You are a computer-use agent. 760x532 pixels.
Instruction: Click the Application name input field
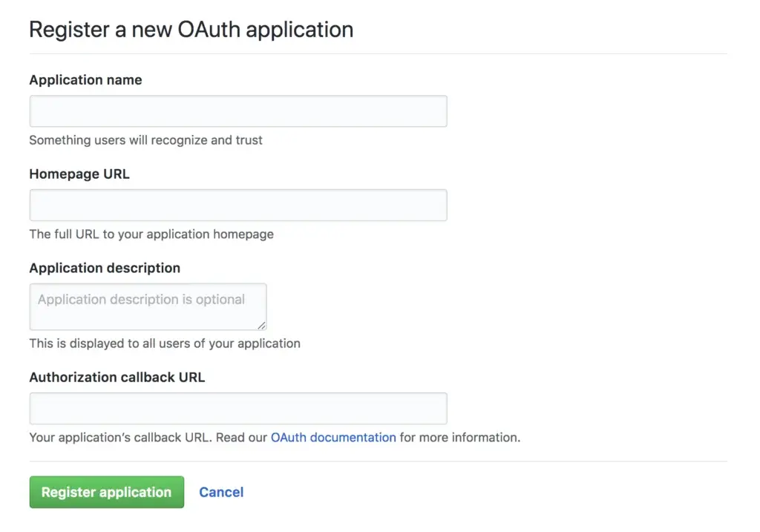point(237,111)
